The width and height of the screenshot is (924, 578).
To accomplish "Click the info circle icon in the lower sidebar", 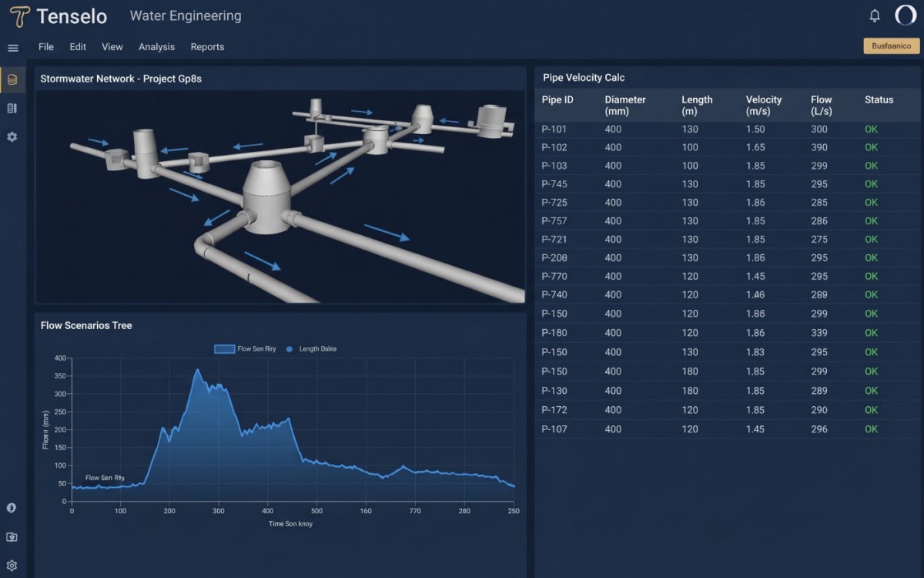I will click(12, 508).
